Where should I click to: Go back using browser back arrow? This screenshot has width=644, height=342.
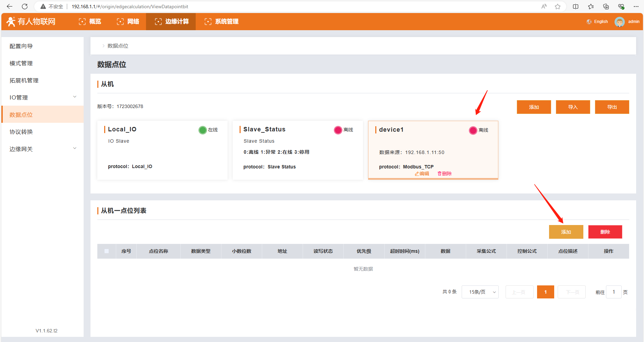click(x=10, y=7)
